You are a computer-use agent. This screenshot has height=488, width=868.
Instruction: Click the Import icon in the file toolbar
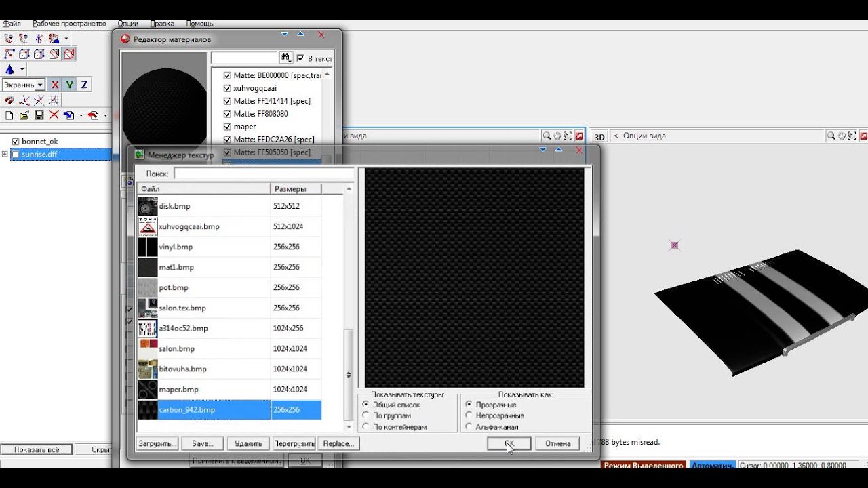tap(68, 115)
